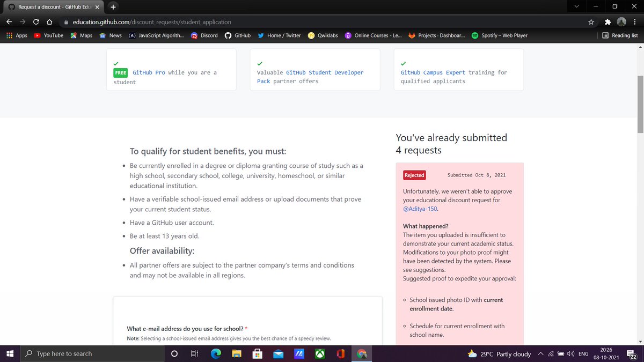644x362 pixels.
Task: Open the volume speaker tray icon
Action: (x=570, y=354)
